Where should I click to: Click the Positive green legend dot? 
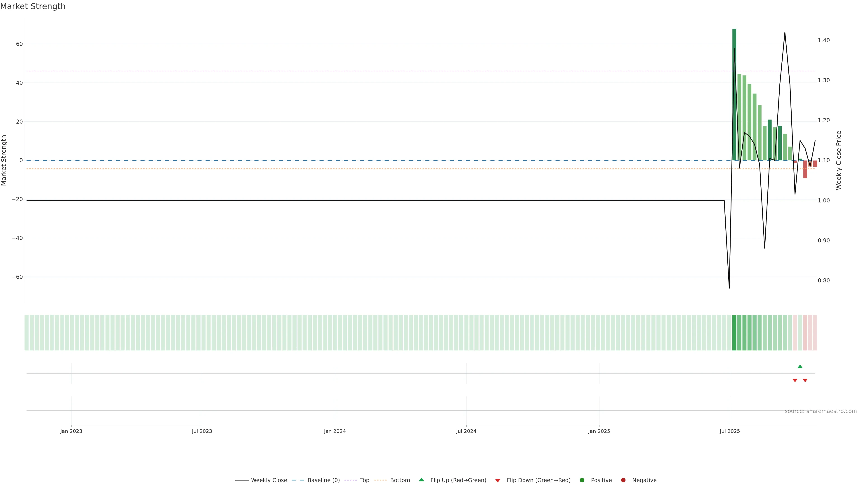click(582, 480)
